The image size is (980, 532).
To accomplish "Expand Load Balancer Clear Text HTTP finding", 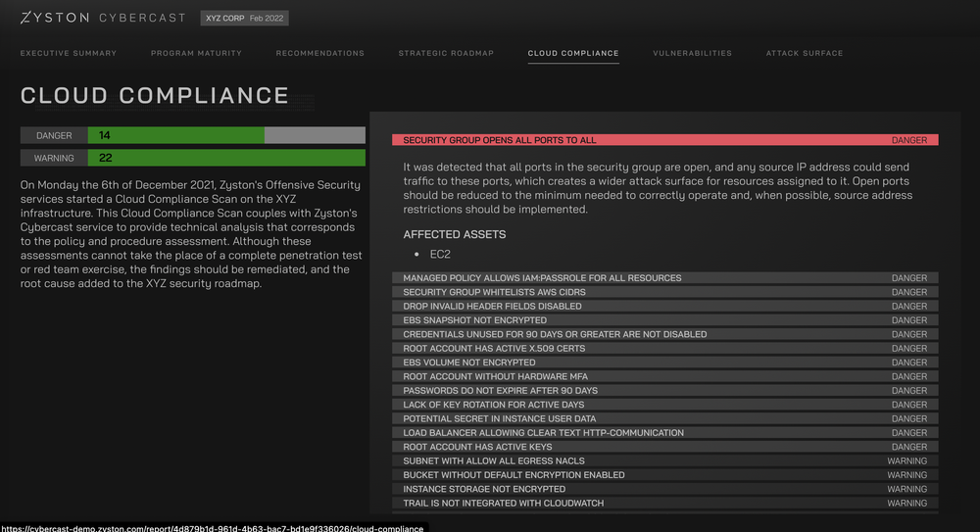I will 665,433.
